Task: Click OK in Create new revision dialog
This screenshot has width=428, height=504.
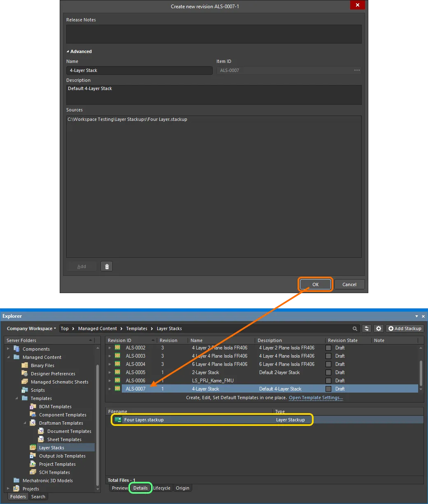Action: (315, 284)
